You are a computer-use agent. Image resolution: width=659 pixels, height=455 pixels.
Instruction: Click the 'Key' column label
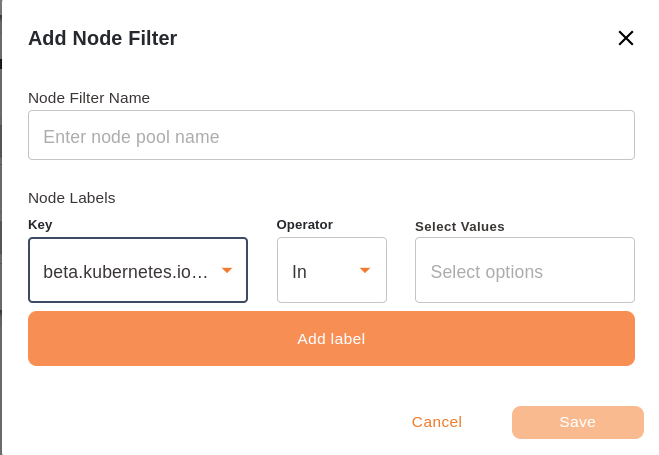pos(40,225)
